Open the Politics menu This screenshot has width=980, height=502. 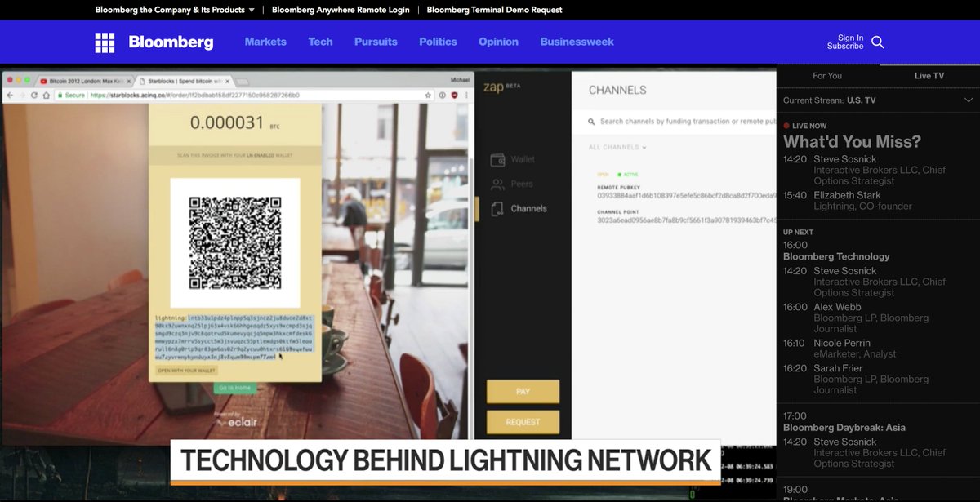(438, 42)
